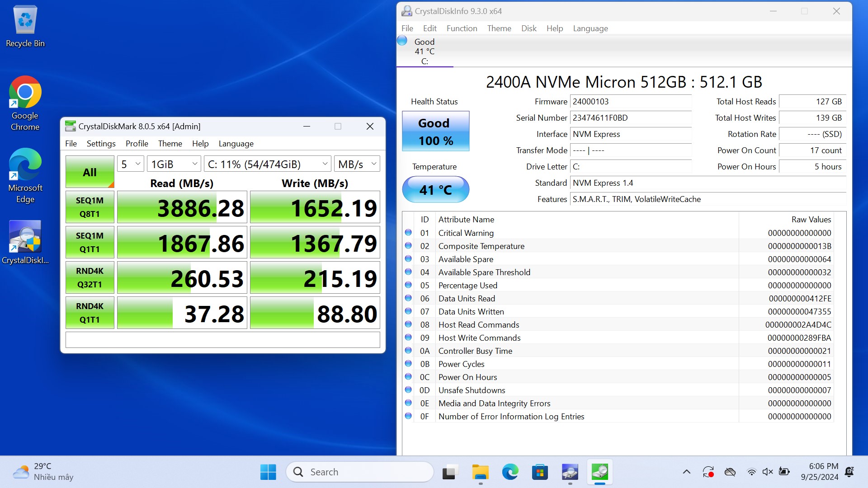Open Help menu in CrystalDiskInfo

pyautogui.click(x=555, y=28)
